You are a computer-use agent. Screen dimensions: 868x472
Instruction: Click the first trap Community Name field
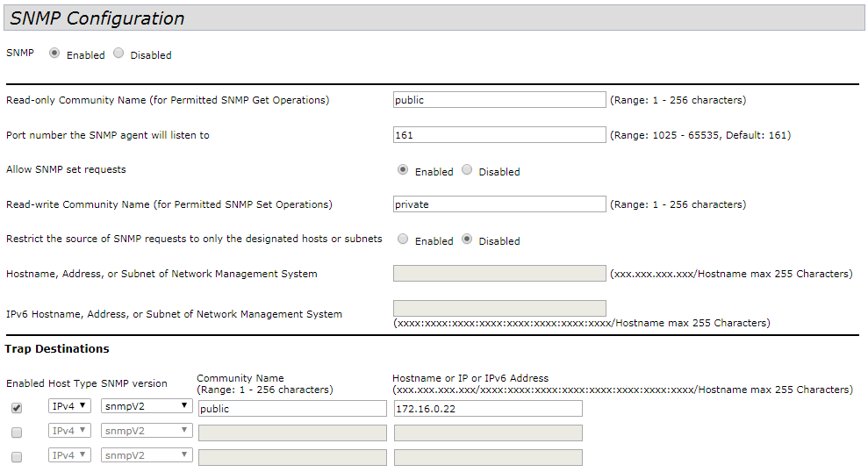pyautogui.click(x=292, y=409)
